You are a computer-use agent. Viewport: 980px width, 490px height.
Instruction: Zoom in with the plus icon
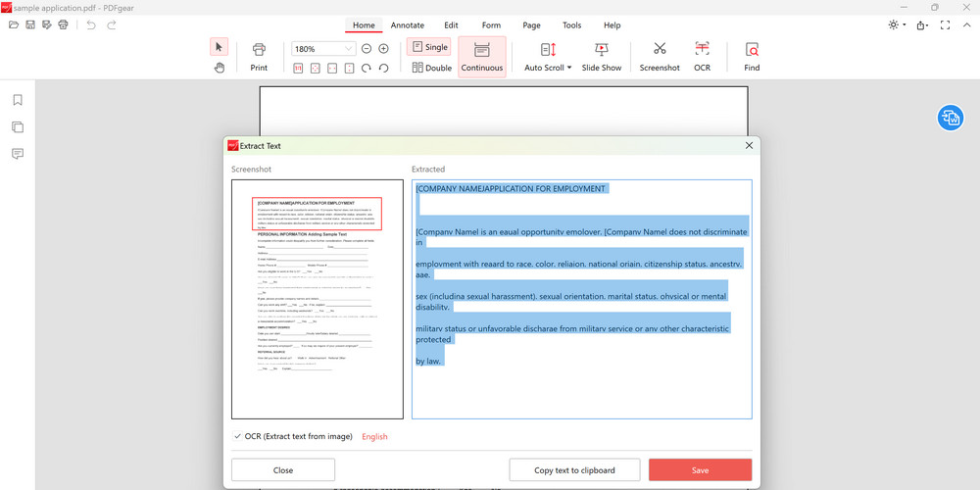click(x=384, y=49)
